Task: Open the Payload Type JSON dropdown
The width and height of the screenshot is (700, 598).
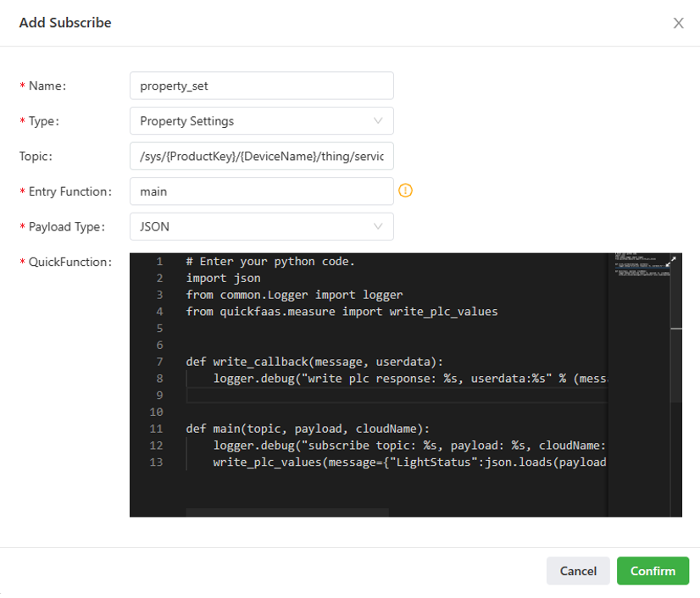Action: pos(261,227)
